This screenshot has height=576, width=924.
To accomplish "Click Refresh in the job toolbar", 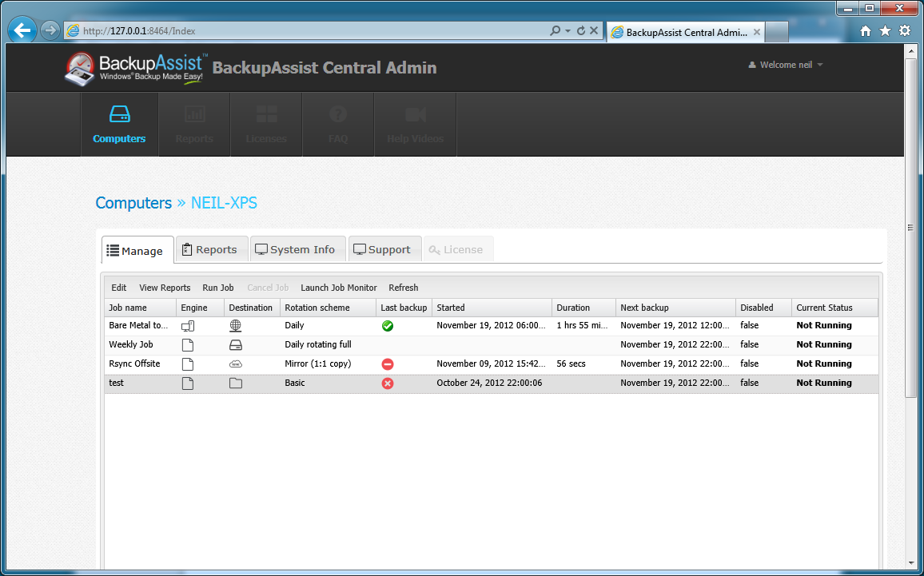I will [x=404, y=288].
